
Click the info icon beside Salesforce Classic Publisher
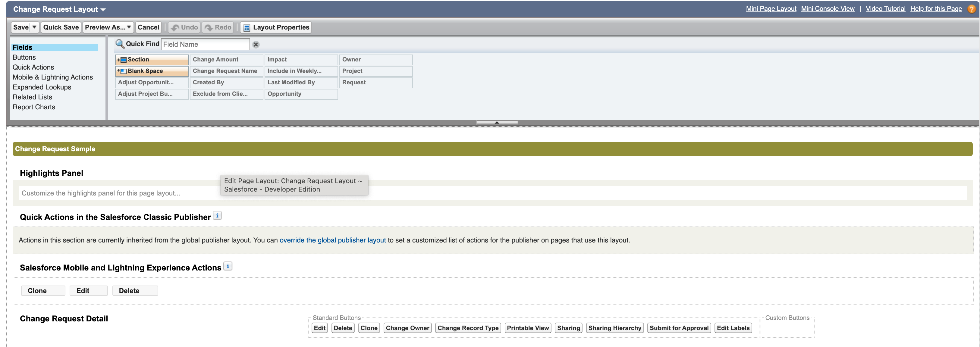pyautogui.click(x=217, y=215)
